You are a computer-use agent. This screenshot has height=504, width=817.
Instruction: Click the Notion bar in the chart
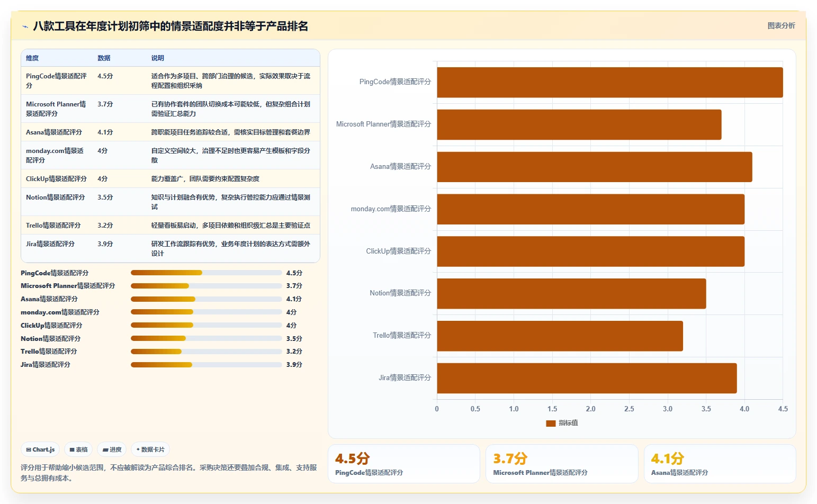571,293
